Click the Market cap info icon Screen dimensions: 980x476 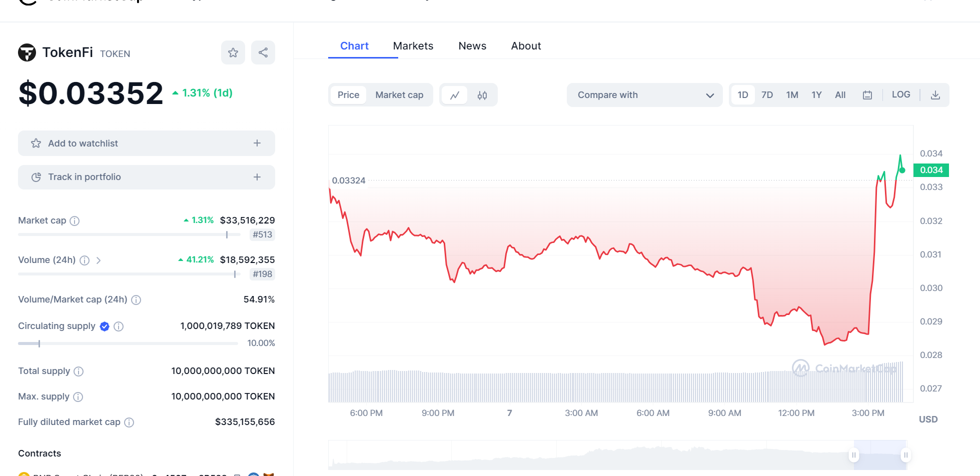pos(75,221)
